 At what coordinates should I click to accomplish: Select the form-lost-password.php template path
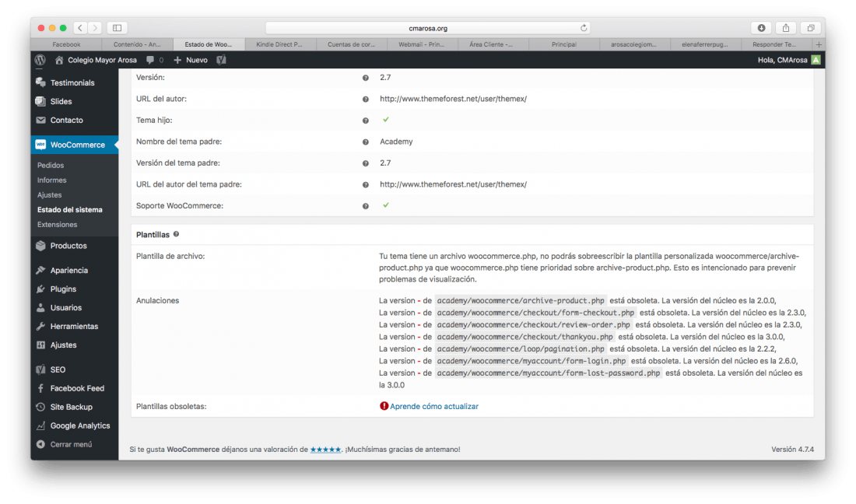[x=549, y=373]
